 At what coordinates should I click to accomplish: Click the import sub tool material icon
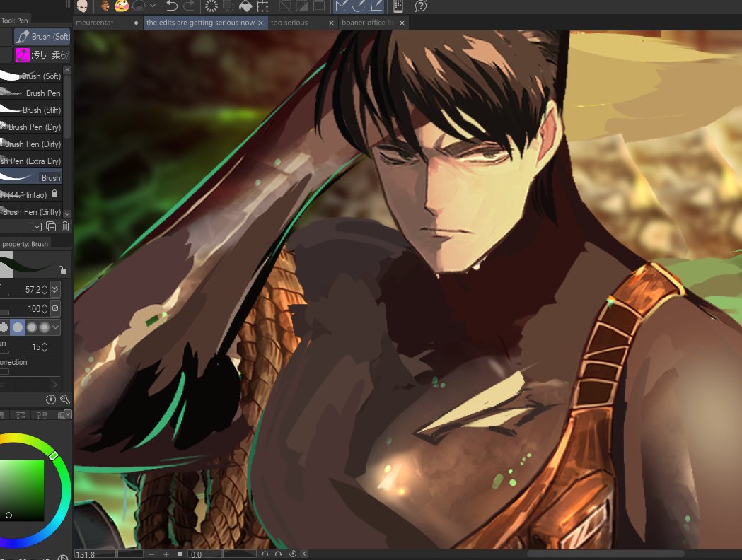(x=37, y=226)
